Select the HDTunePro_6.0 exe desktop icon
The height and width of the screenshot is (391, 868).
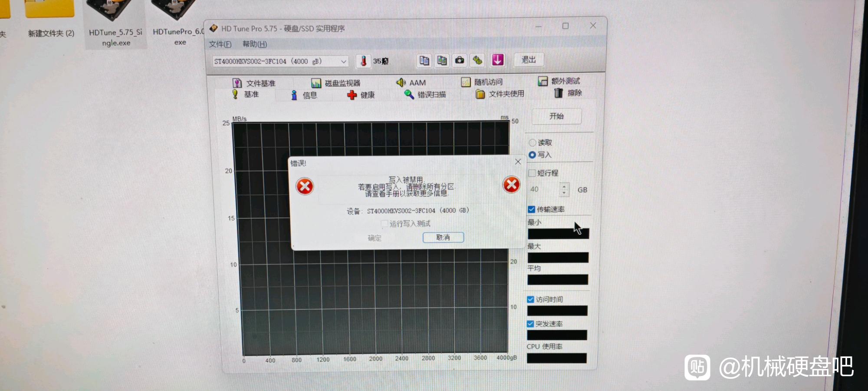(178, 23)
